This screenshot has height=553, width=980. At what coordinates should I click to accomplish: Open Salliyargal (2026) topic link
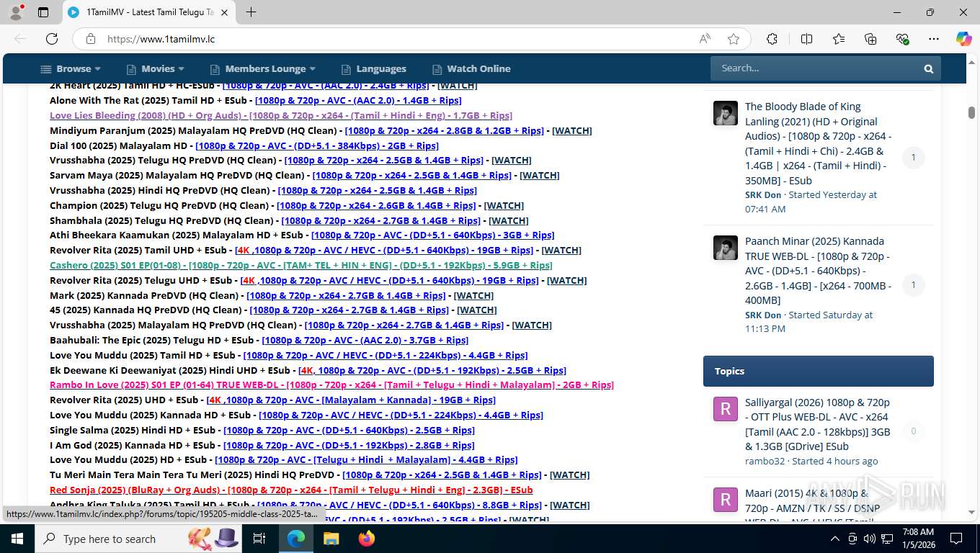(819, 424)
